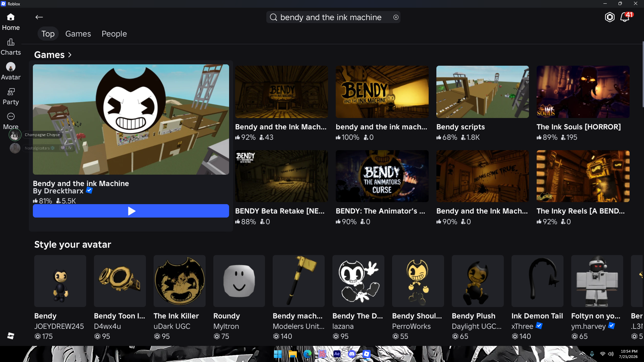Open the notifications bell

click(x=625, y=17)
